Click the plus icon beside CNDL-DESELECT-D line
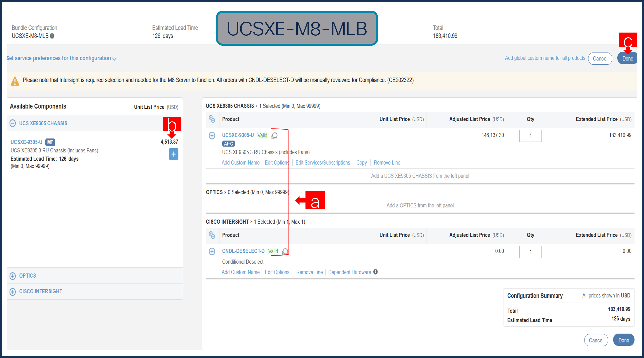Screen dimensions: 644x358 click(x=212, y=251)
